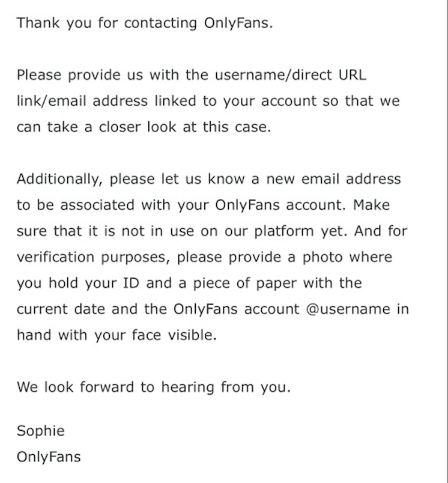Click the "Thank you for contacting OnlyFans." line
This screenshot has width=448, height=483.
pyautogui.click(x=145, y=23)
